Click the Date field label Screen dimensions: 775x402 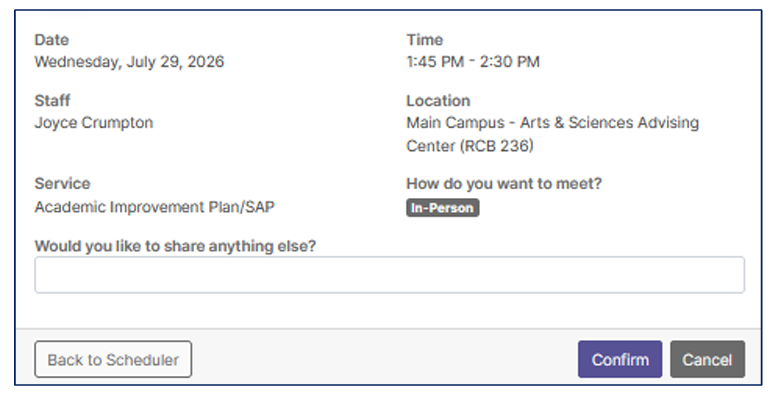pos(51,40)
